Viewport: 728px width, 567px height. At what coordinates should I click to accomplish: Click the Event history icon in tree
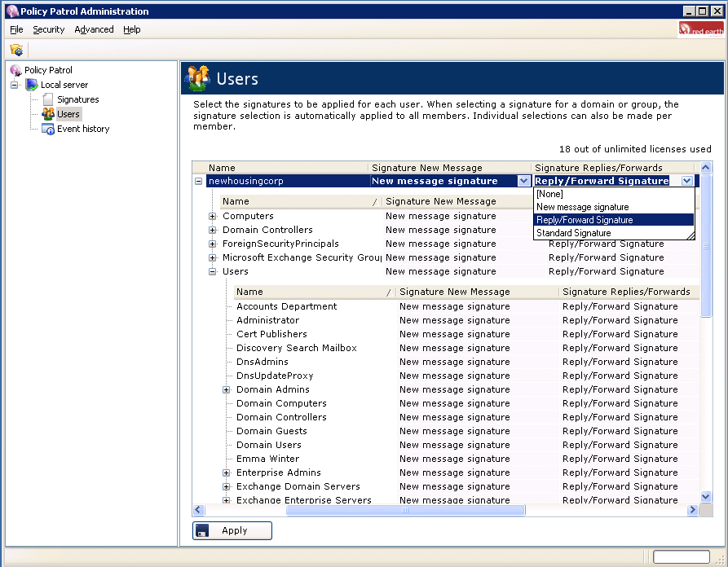pyautogui.click(x=48, y=129)
